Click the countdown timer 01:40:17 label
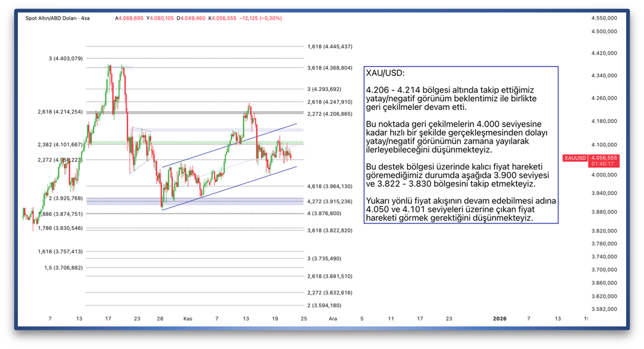The image size is (644, 349). [x=604, y=164]
